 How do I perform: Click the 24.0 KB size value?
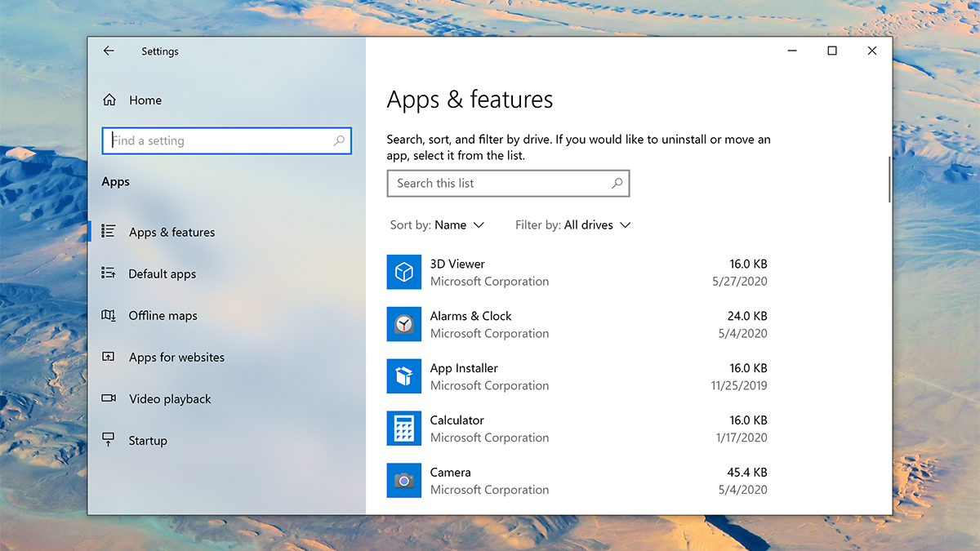point(748,316)
